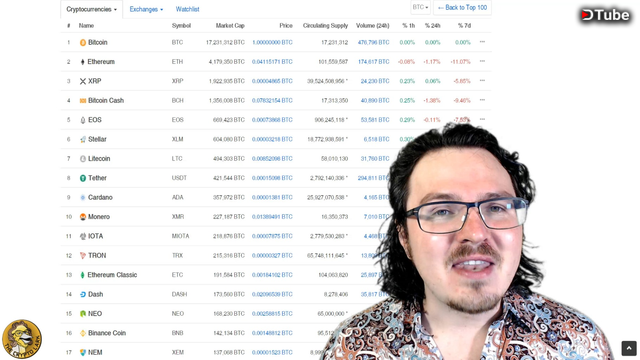Click the Monero coin icon

[83, 217]
